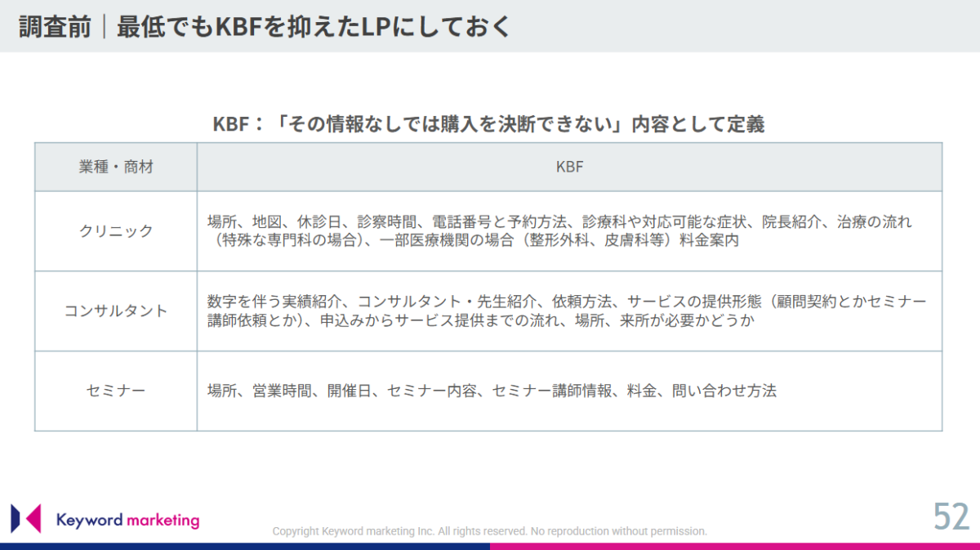The image size is (980, 550).
Task: Click the gray title banner background
Action: click(735, 26)
